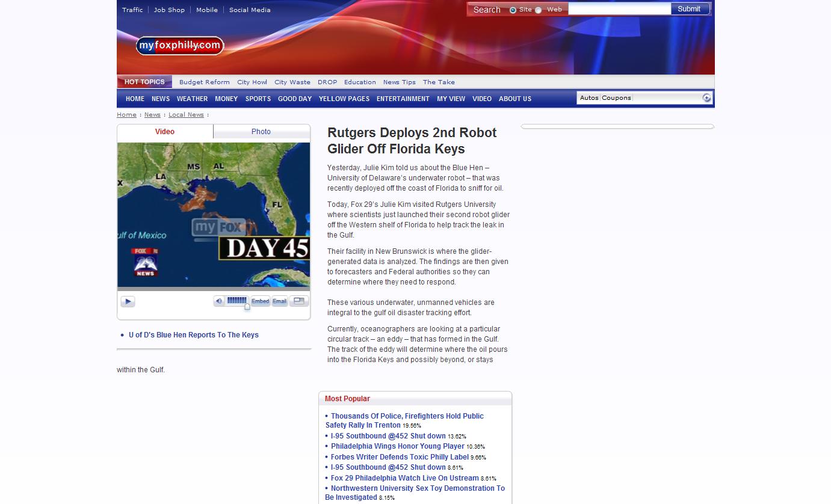Screen dimensions: 831x504
Task: Open the ABOUT US menu item
Action: click(515, 99)
